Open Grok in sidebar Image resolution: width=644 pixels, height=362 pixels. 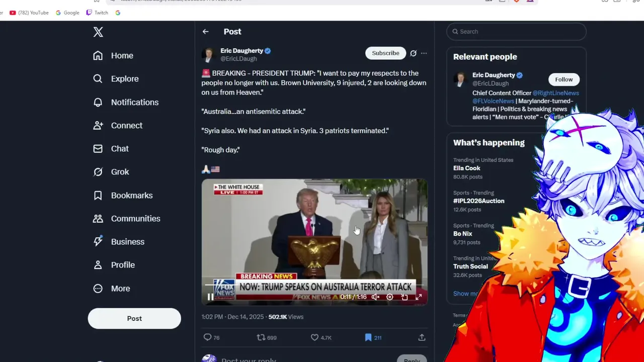click(x=111, y=172)
